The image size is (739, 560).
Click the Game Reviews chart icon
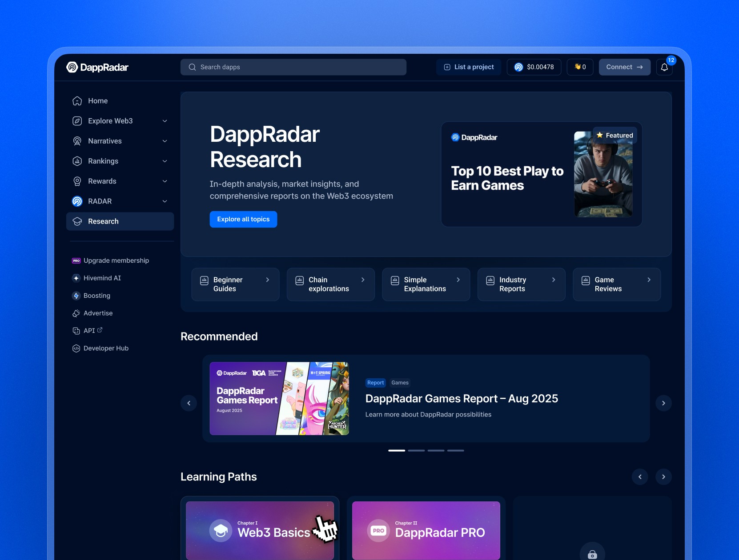point(586,280)
